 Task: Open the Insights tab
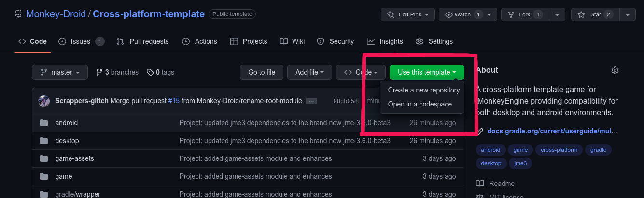(385, 41)
